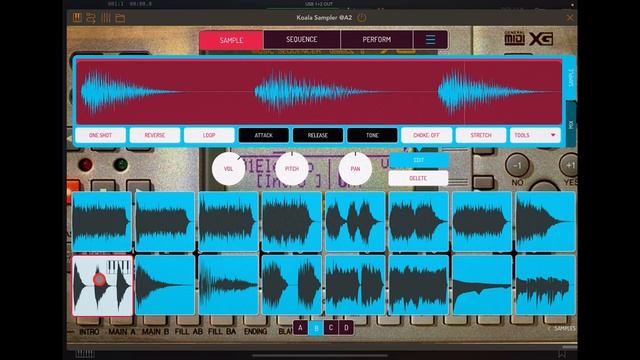Tap second pad in bottom row

point(165,285)
